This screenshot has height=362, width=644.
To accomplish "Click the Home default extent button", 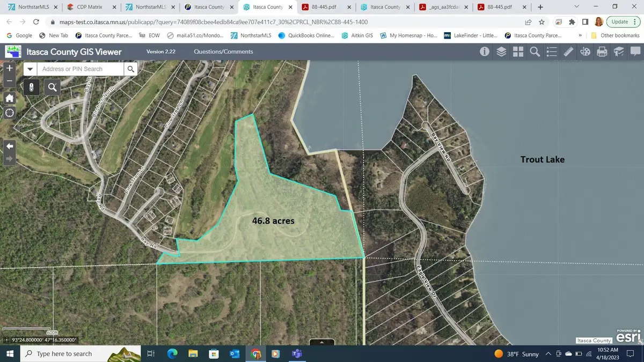I will (x=9, y=98).
